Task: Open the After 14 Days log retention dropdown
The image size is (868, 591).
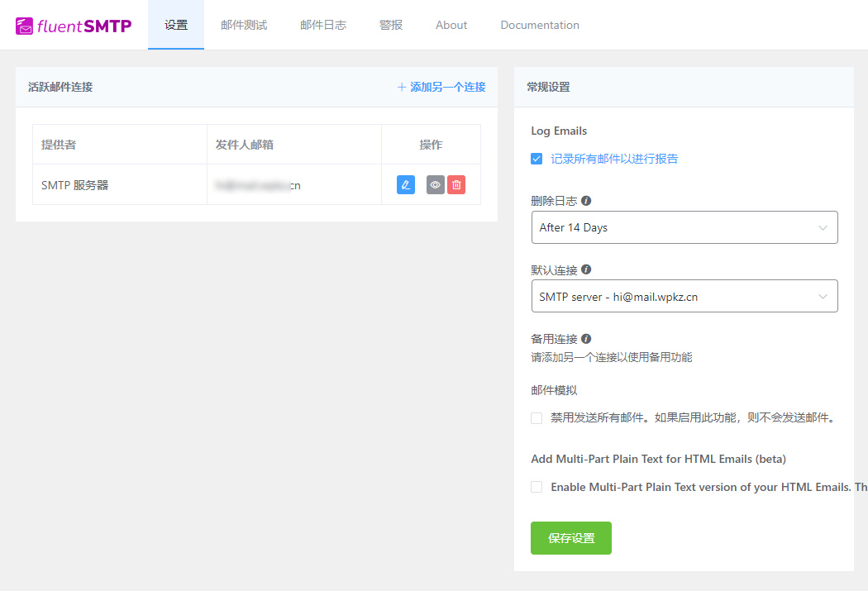Action: pyautogui.click(x=684, y=226)
